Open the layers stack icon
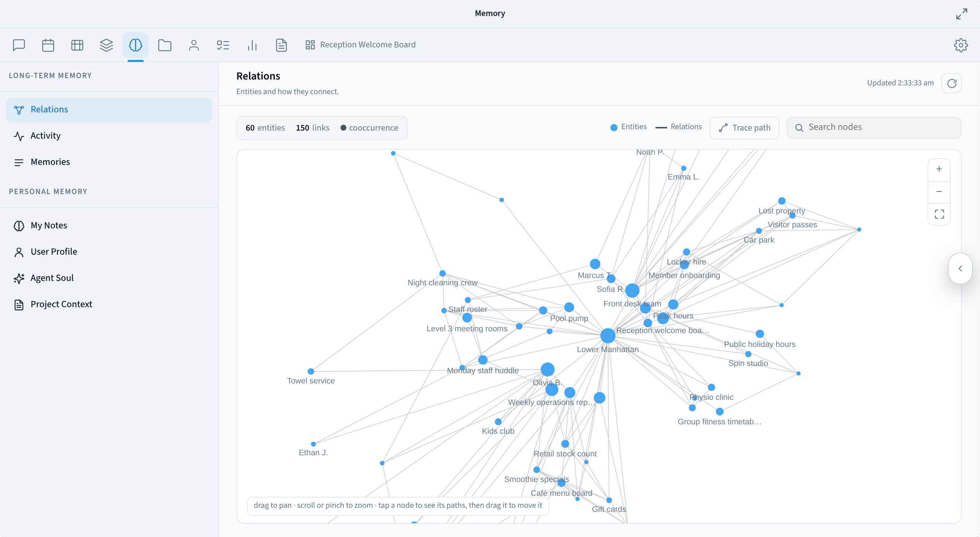This screenshot has height=537, width=980. tap(106, 45)
